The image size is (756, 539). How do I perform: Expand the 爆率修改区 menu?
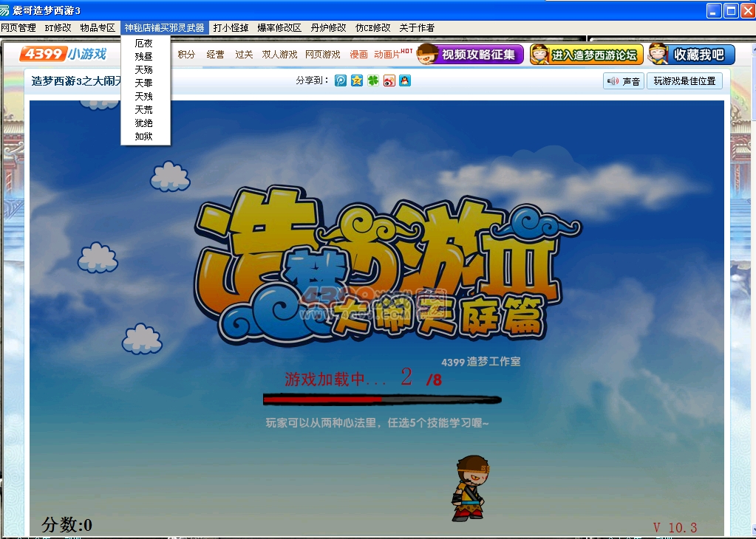(279, 28)
